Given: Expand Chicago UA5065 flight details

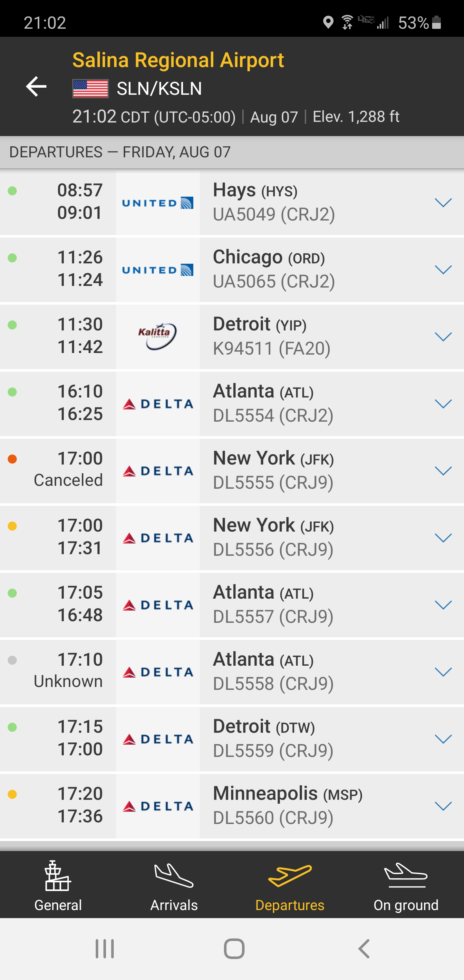Looking at the screenshot, I should click(x=443, y=270).
